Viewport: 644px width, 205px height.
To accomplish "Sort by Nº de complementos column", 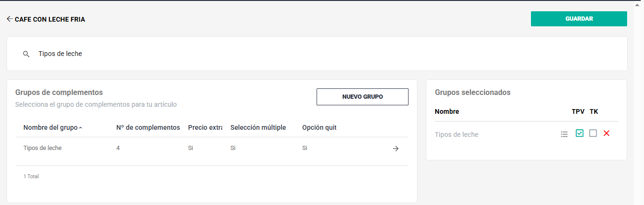I will click(148, 127).
